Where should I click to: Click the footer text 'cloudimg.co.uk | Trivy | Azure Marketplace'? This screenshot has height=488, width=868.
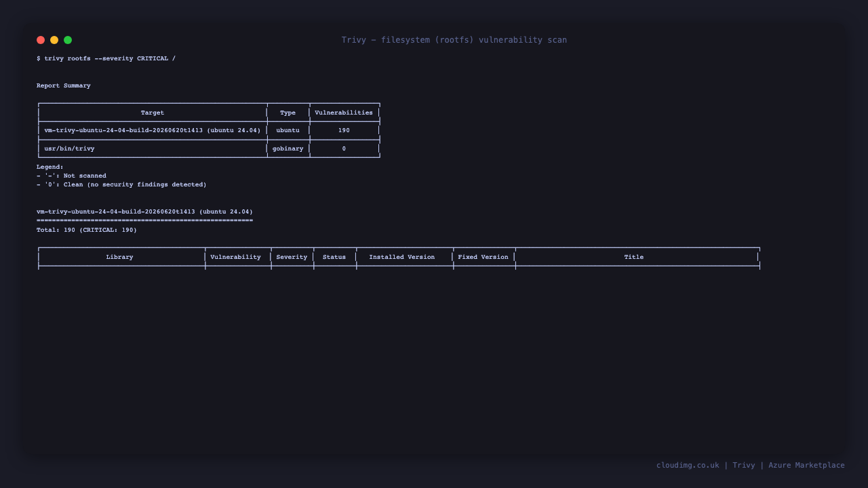click(x=751, y=465)
